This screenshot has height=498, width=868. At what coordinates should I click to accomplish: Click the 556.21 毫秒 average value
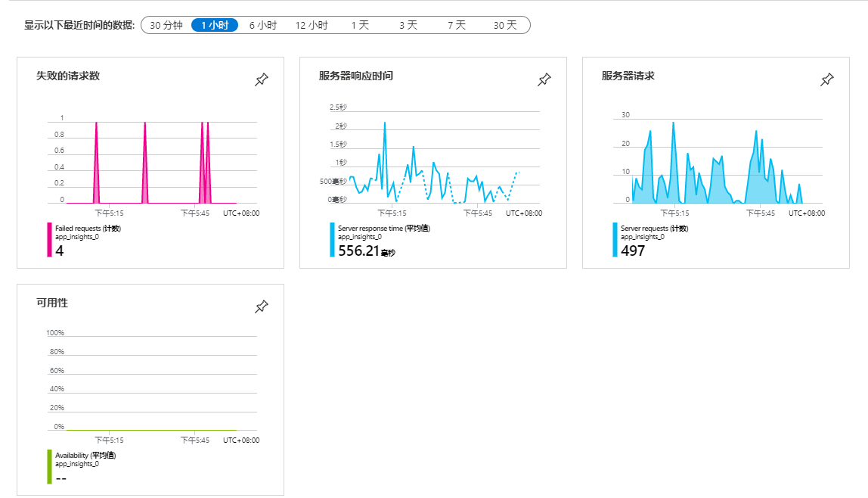coord(367,251)
